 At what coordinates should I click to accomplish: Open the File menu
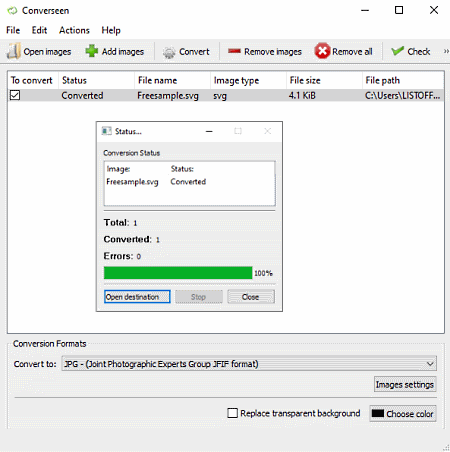[x=13, y=30]
